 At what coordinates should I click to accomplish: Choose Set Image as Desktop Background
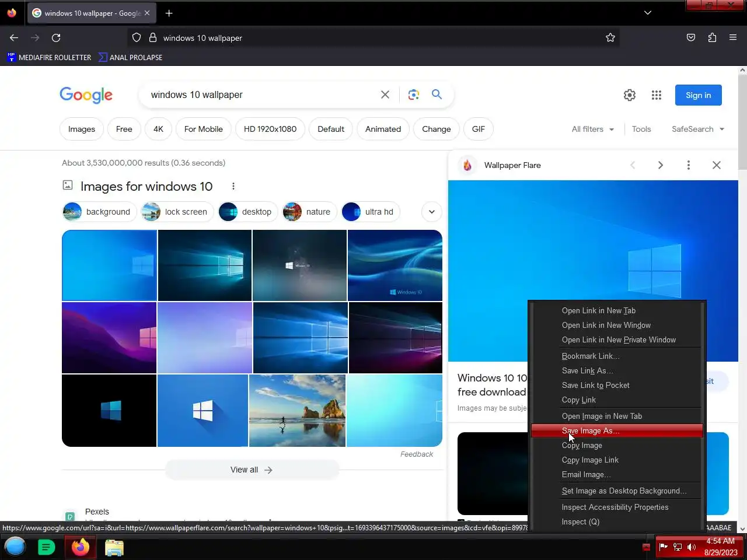tap(617, 491)
